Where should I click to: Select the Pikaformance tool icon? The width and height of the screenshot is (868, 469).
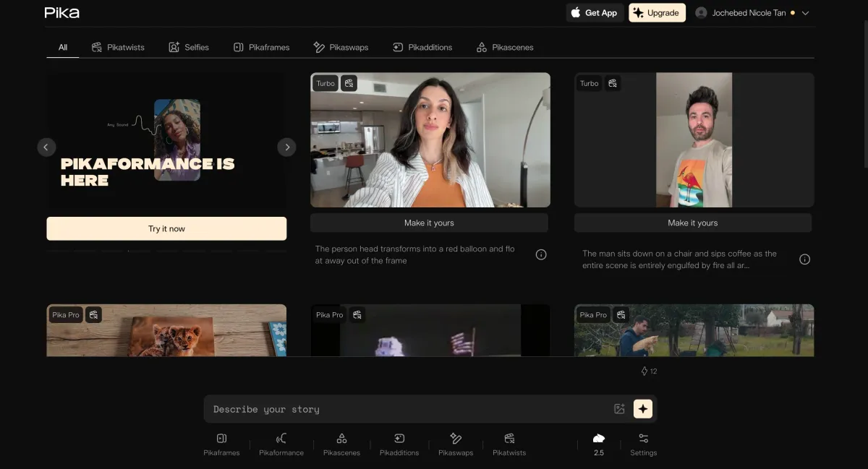point(281,443)
